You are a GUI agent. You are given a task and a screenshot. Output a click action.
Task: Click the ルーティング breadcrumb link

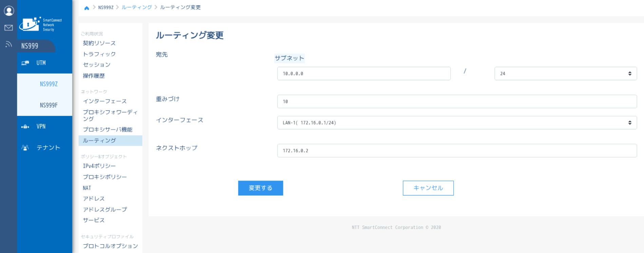[x=137, y=7]
